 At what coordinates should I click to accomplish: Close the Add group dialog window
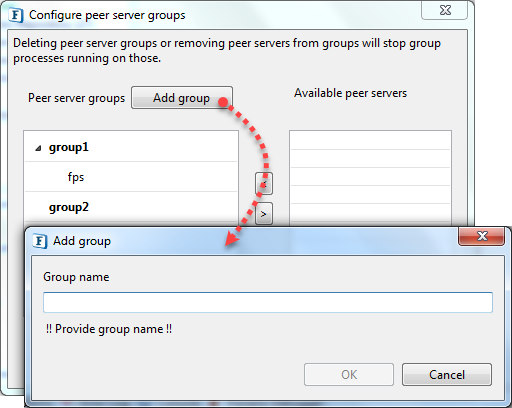pos(482,236)
